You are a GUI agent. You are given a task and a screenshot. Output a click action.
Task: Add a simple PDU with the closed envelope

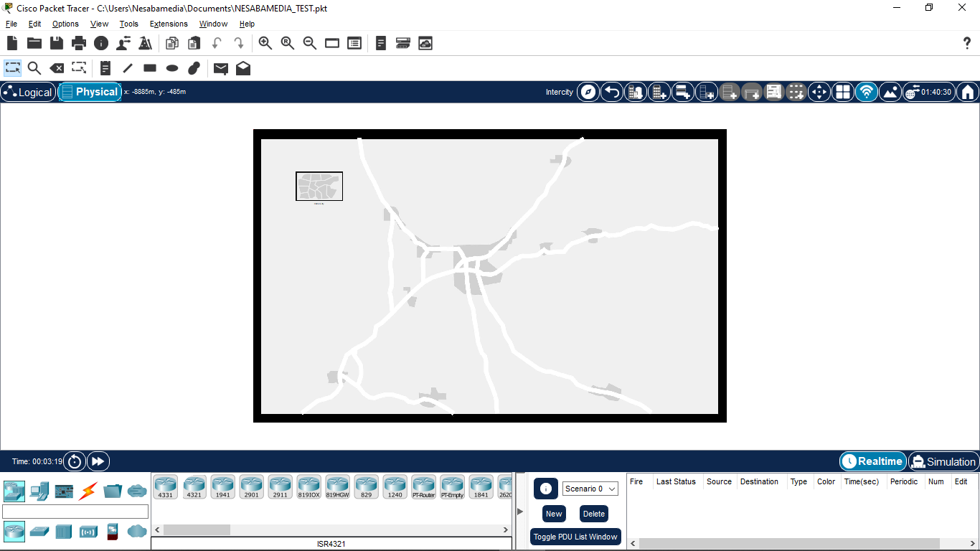pos(221,68)
